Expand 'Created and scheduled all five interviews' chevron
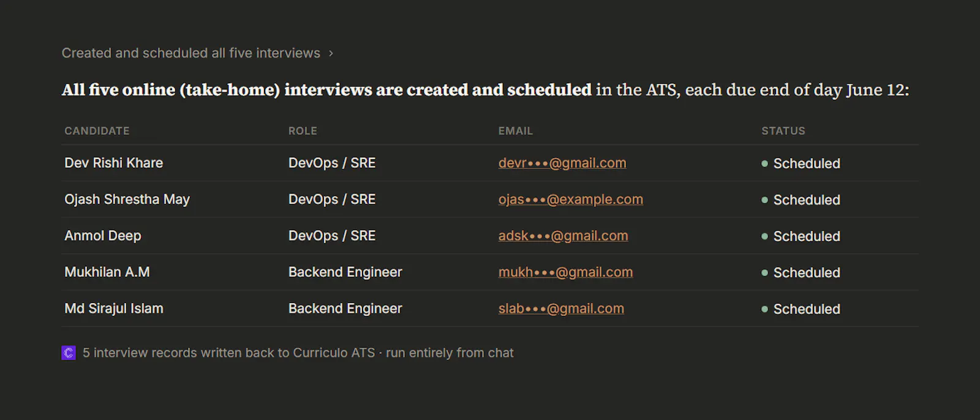The image size is (980, 420). (331, 53)
